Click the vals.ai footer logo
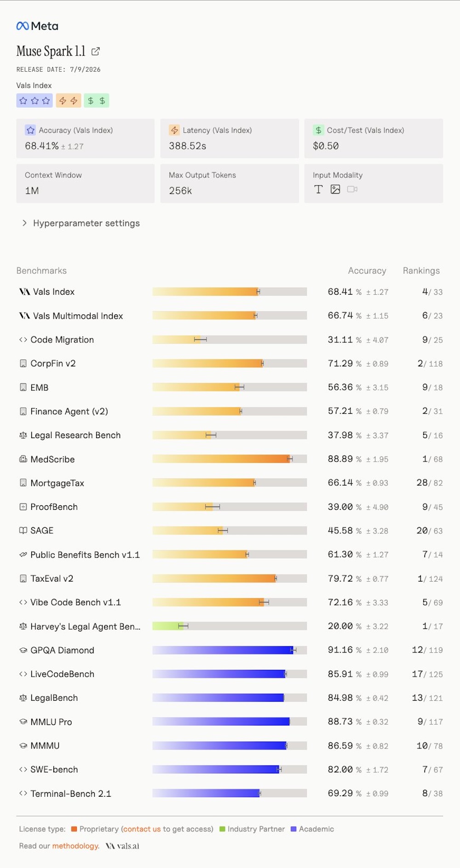Screen dimensions: 460x868 tap(122, 846)
